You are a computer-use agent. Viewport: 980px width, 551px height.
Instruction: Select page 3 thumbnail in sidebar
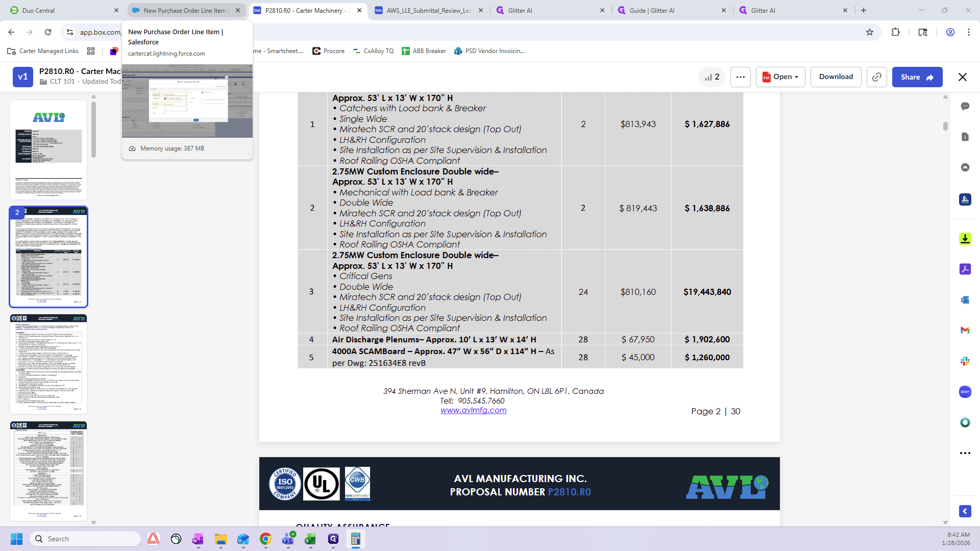(x=48, y=364)
